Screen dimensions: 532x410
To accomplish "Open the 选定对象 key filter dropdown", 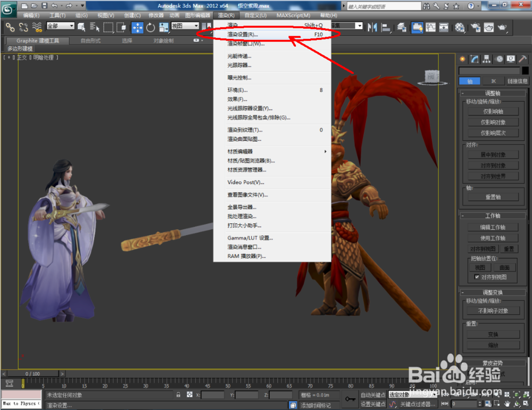I will point(412,395).
